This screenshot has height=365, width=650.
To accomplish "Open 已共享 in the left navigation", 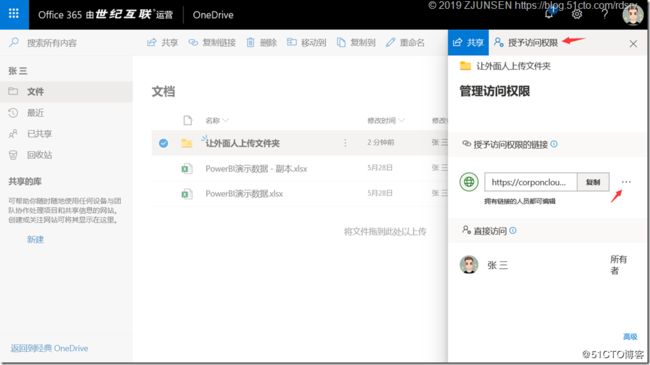I will (x=66, y=134).
